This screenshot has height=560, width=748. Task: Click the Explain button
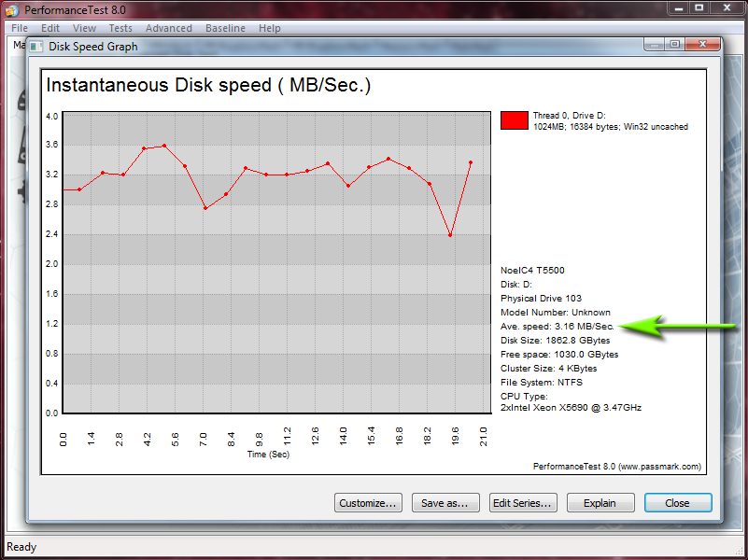(x=600, y=503)
